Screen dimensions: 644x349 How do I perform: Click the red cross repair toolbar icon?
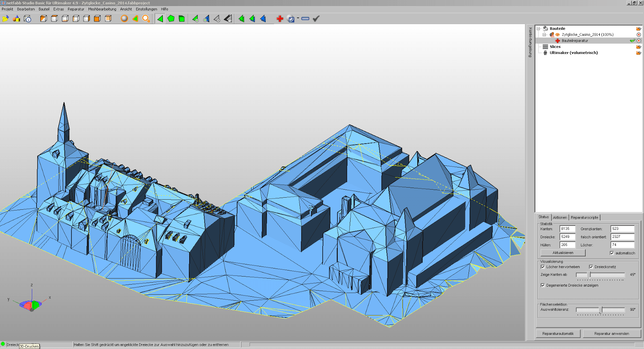280,19
